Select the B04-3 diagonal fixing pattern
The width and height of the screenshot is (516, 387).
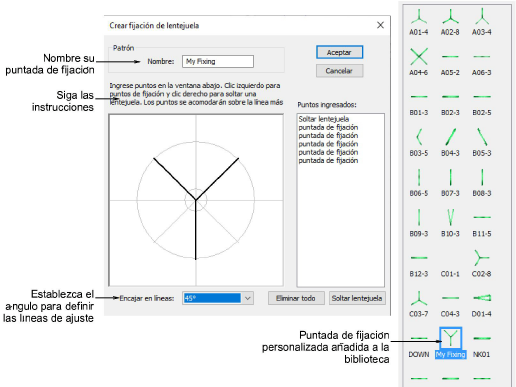pos(450,143)
